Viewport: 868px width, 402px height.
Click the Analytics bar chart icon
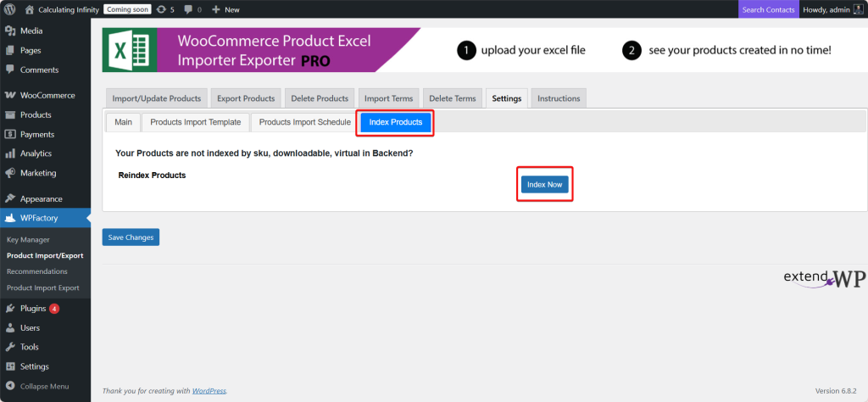pyautogui.click(x=9, y=154)
